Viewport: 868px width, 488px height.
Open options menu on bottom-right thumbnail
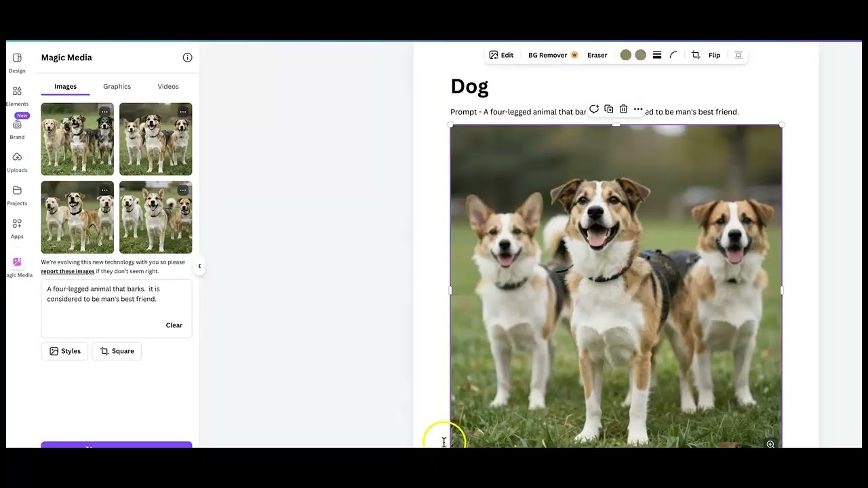click(x=183, y=190)
